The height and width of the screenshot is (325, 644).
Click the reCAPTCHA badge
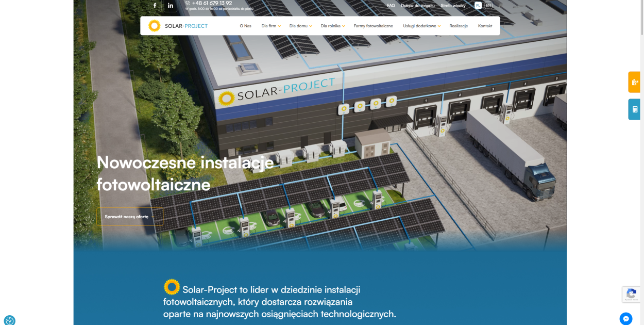(631, 295)
